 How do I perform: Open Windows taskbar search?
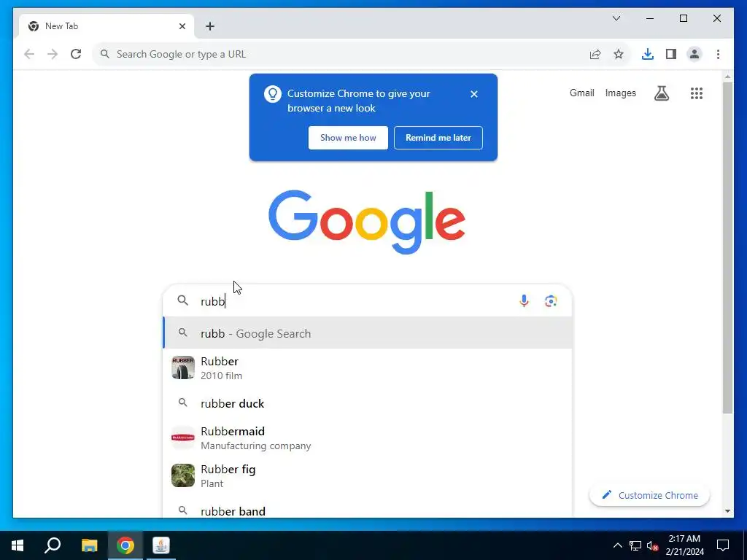[53, 545]
